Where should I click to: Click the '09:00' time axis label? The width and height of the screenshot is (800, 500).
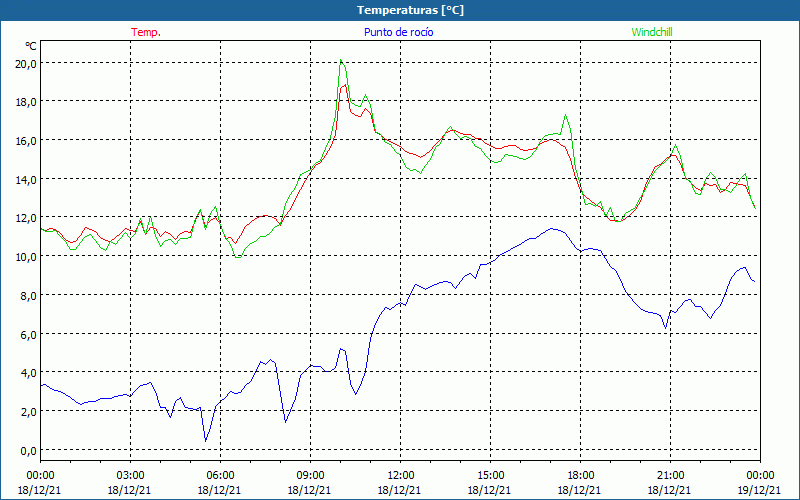click(x=310, y=476)
